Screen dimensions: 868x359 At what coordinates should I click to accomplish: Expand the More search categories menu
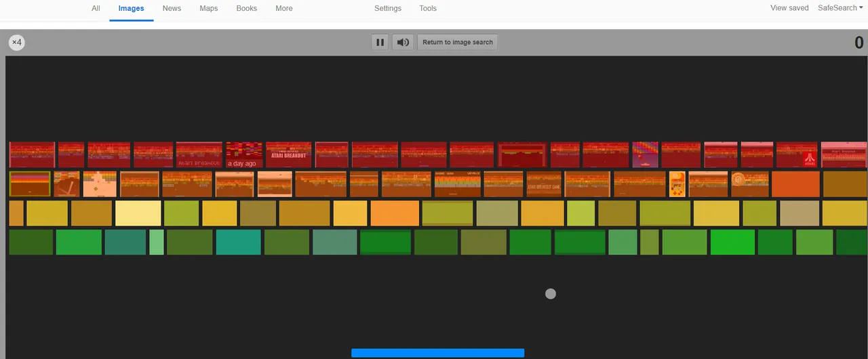click(284, 8)
